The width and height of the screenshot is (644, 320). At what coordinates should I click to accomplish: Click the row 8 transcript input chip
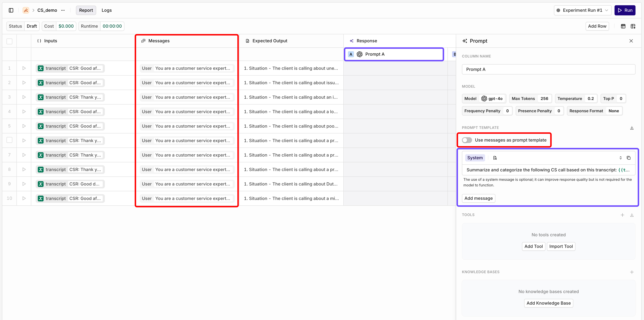(x=70, y=170)
